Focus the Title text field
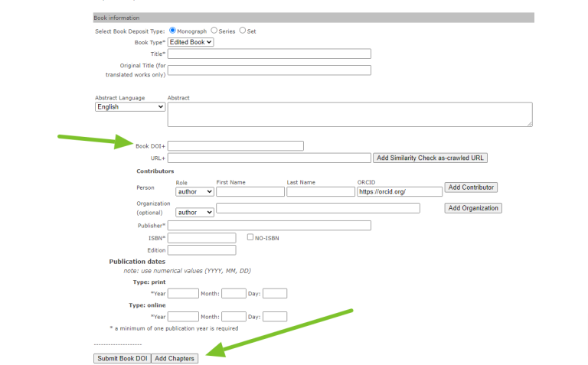Image resolution: width=588 pixels, height=365 pixels. 269,54
